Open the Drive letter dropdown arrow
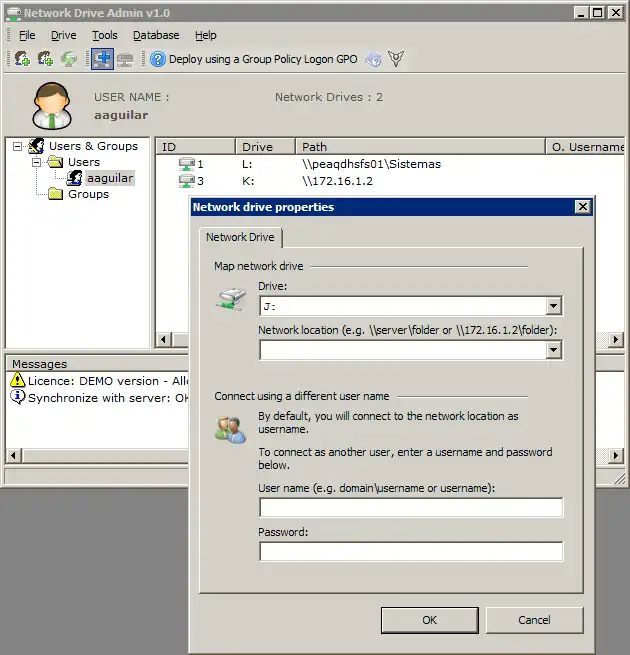Screen dimensions: 630x655 pos(554,306)
